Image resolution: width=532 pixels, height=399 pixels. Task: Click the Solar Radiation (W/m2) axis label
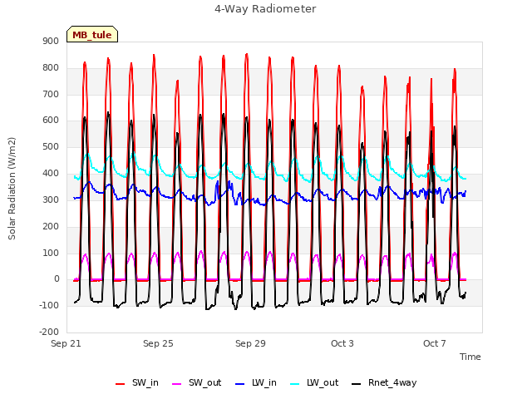point(12,189)
